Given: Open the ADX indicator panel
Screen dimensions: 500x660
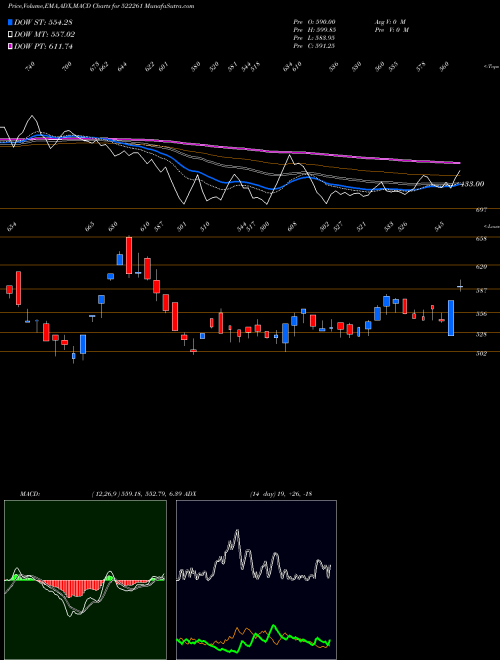Looking at the screenshot, I should tap(256, 580).
